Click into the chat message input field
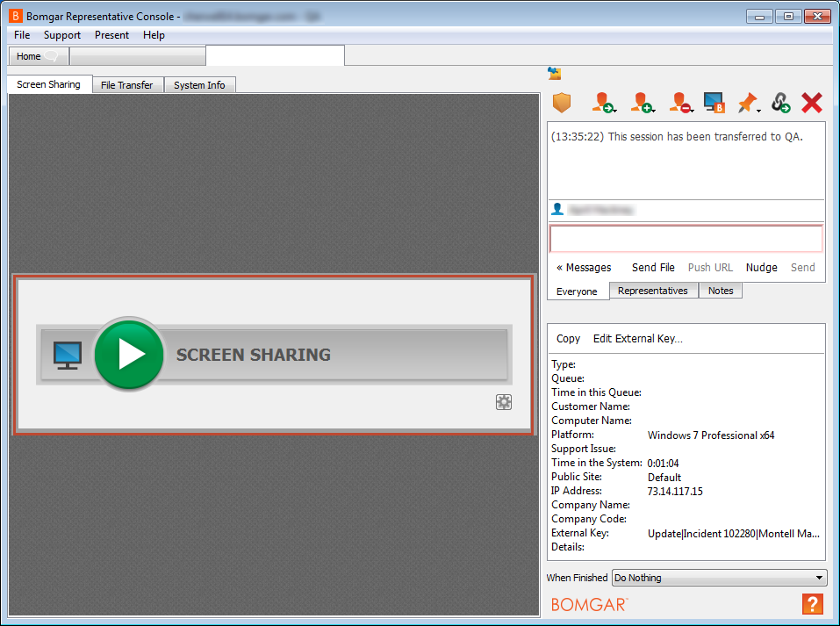This screenshot has width=840, height=626. (x=686, y=239)
